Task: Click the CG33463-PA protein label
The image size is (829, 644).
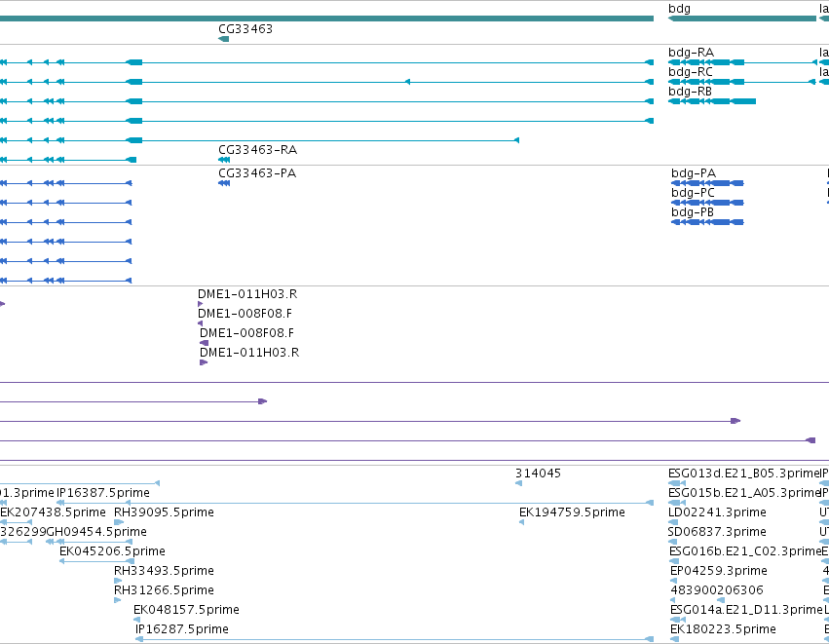Action: [257, 173]
